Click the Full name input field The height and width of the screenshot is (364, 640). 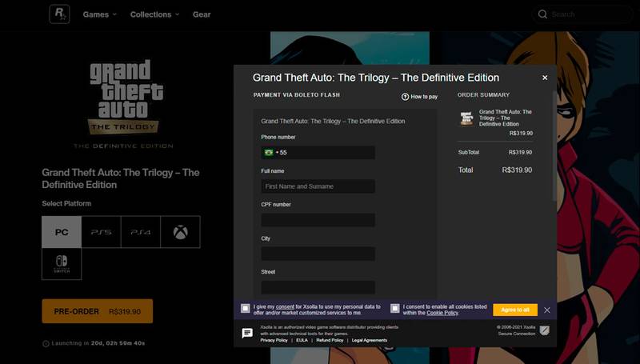coord(318,186)
